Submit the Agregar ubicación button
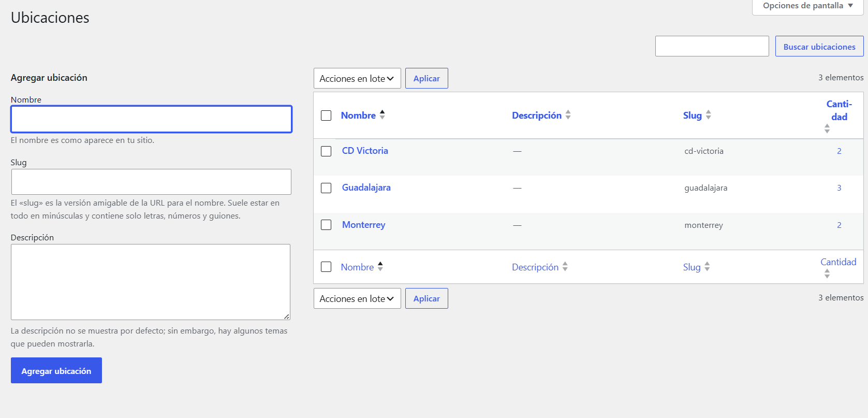This screenshot has width=868, height=418. [56, 370]
